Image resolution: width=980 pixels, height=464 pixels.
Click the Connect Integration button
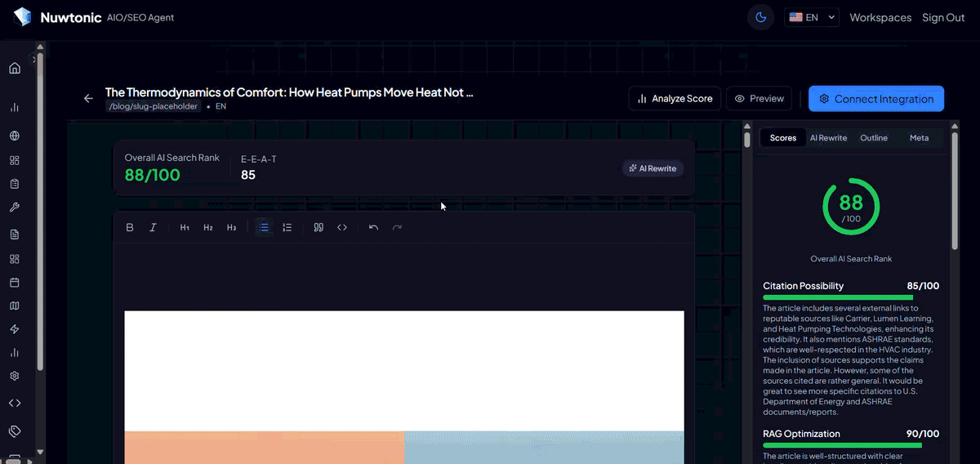[876, 99]
